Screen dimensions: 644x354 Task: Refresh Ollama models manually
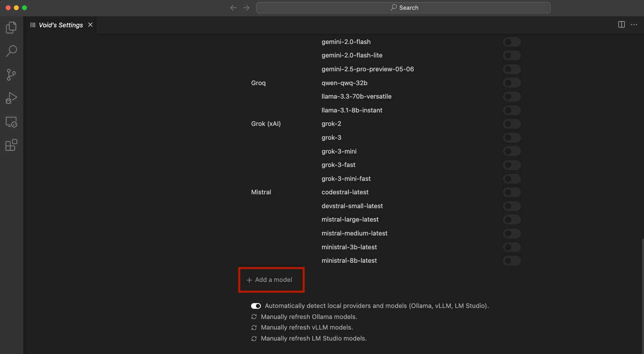point(304,317)
